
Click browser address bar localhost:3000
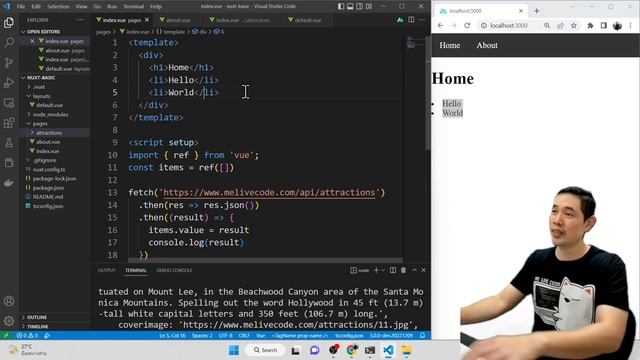(509, 25)
